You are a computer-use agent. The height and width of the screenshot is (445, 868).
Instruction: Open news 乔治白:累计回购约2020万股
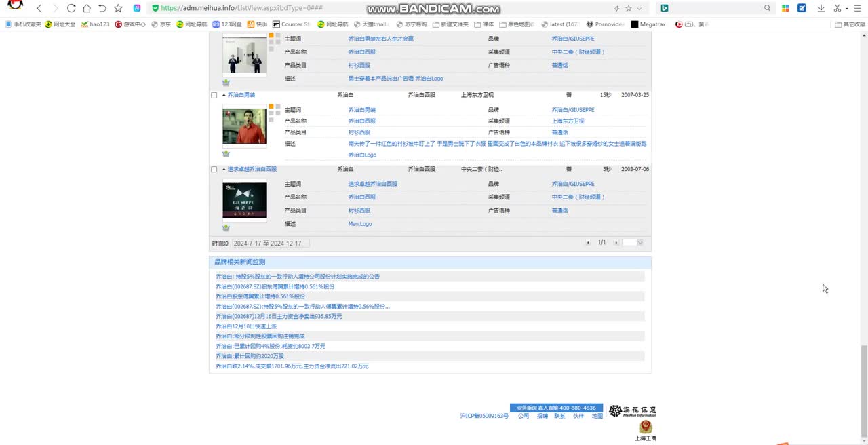tap(250, 356)
